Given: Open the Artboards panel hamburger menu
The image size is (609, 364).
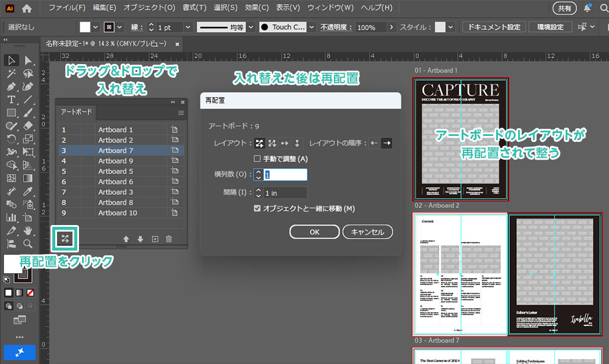Looking at the screenshot, I should [x=181, y=112].
